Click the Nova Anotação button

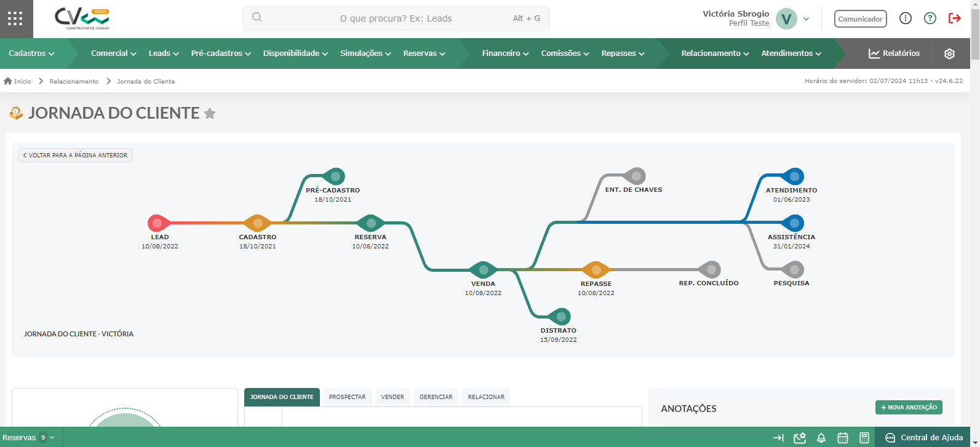coord(909,407)
